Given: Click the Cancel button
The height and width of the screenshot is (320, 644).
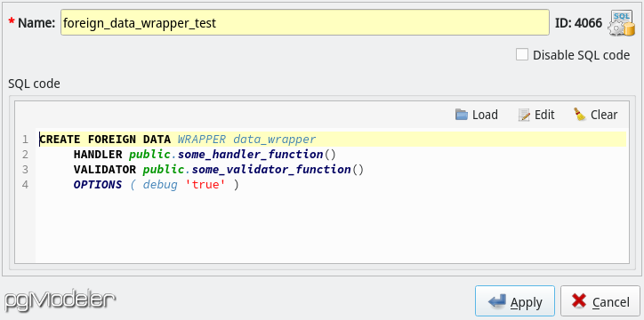Looking at the screenshot, I should (600, 302).
